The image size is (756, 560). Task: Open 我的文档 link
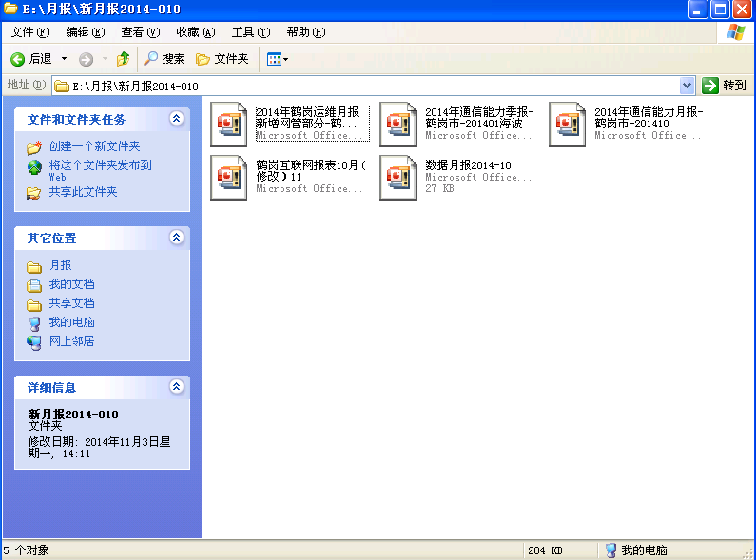[72, 284]
